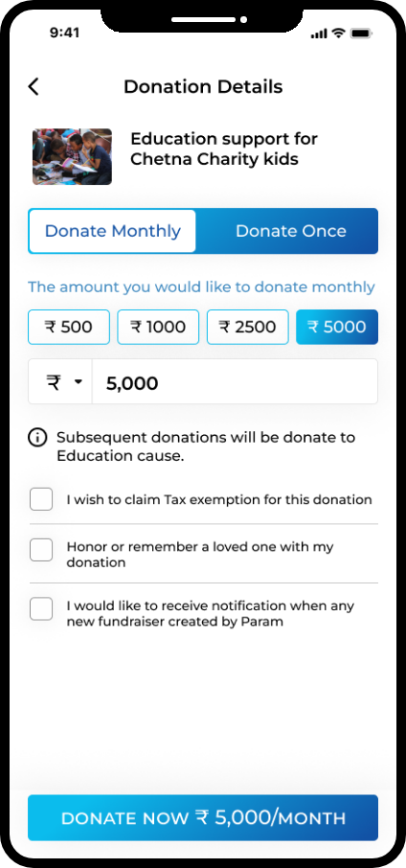Tap the back arrow icon
The height and width of the screenshot is (868, 406).
pyautogui.click(x=34, y=87)
